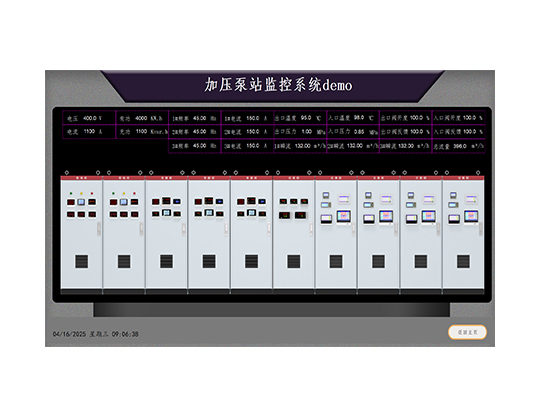Click the touchscreen HMI on the last cabinet
The height and width of the screenshot is (410, 540).
point(471,216)
